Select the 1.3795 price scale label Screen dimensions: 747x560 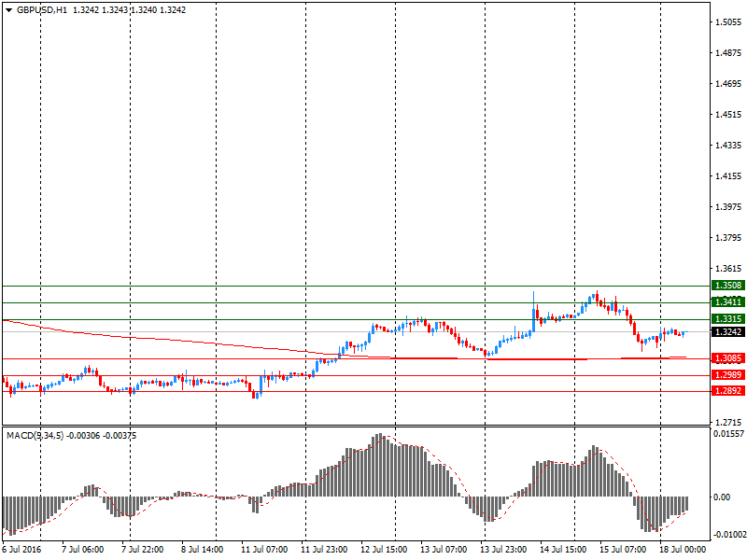point(728,238)
